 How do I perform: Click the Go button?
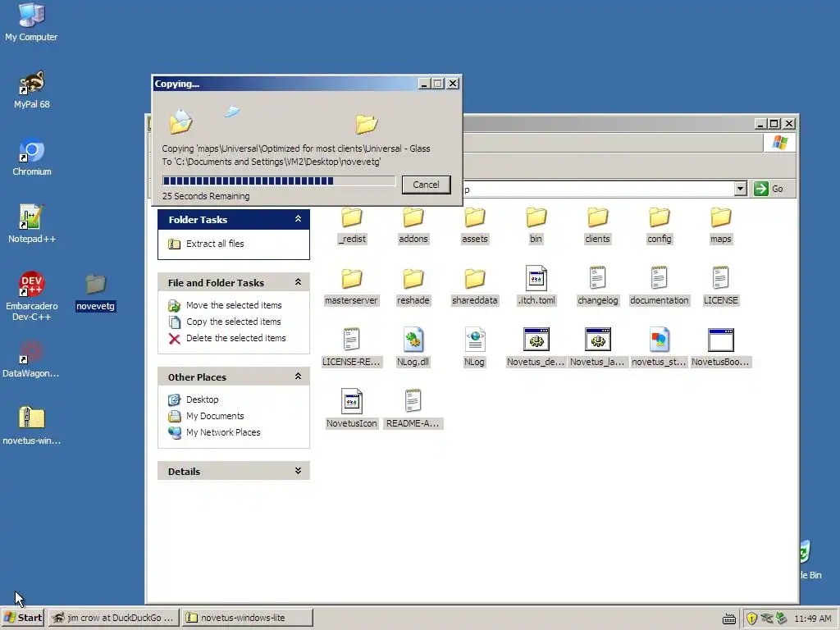pyautogui.click(x=769, y=189)
